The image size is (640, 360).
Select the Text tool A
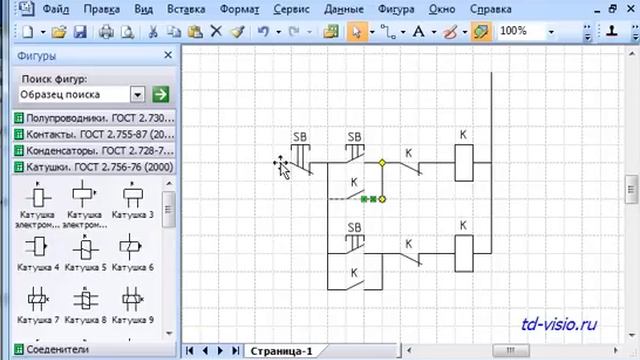pyautogui.click(x=419, y=31)
